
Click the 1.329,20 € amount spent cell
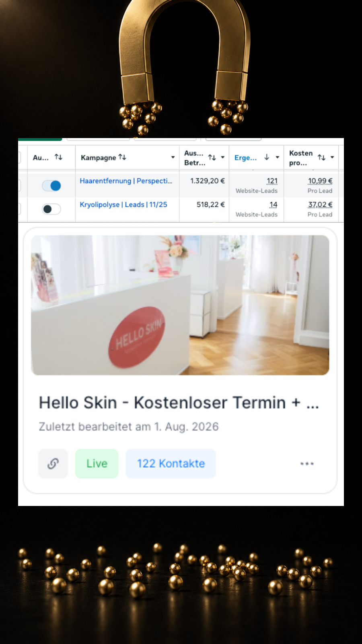click(x=208, y=181)
